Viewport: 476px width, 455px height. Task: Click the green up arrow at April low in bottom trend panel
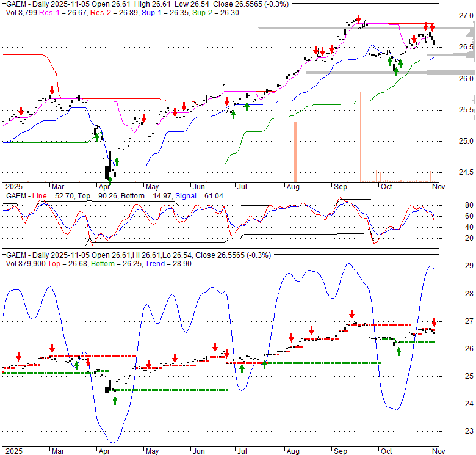pos(115,400)
